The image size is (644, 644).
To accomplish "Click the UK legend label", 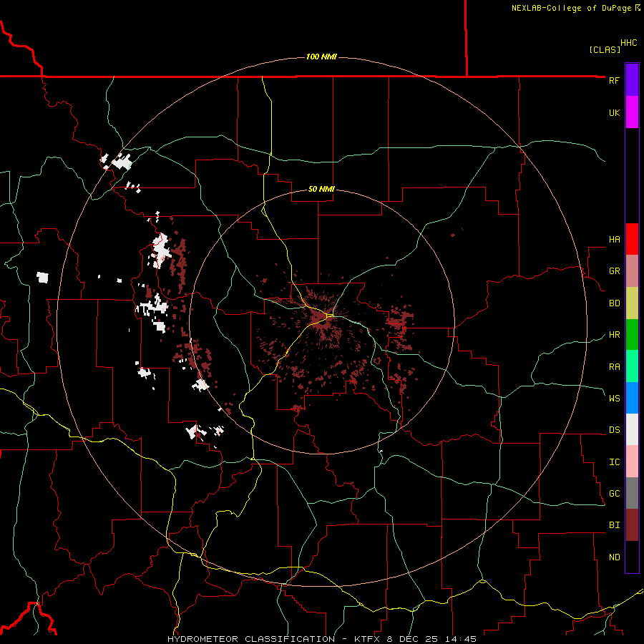I will point(614,112).
